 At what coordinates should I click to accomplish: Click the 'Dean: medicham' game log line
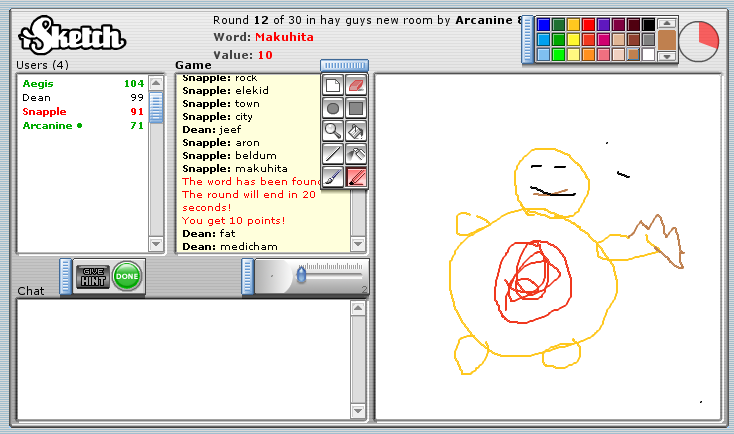pyautogui.click(x=230, y=247)
